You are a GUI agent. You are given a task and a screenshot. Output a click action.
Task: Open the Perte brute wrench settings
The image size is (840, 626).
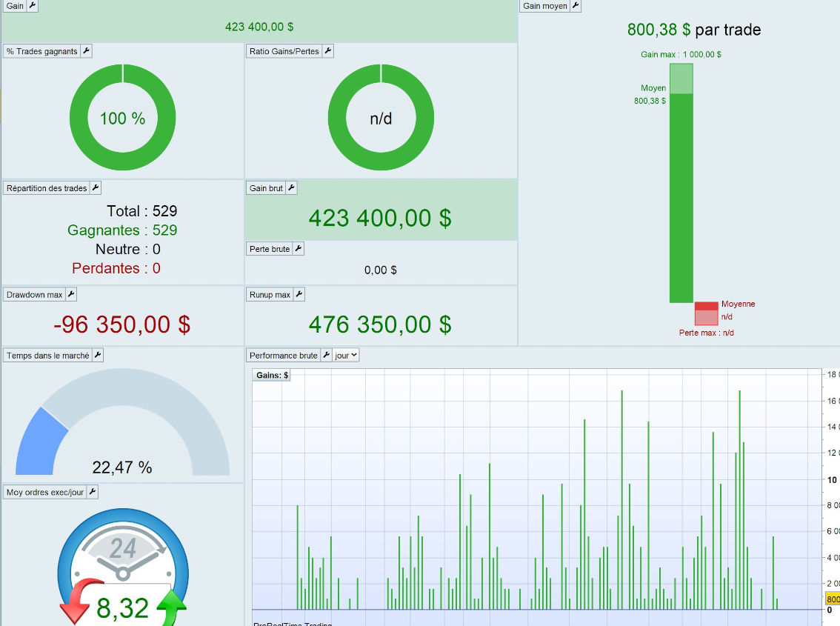click(x=299, y=249)
